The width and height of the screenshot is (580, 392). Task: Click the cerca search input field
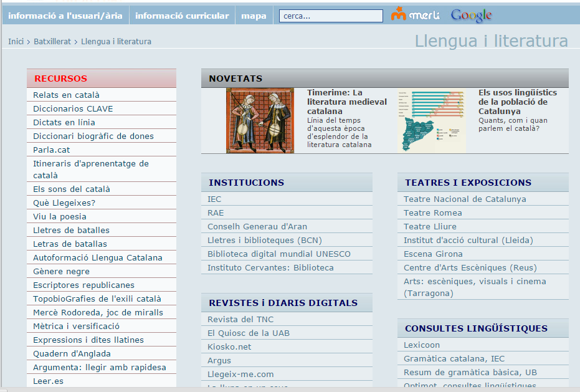click(331, 16)
